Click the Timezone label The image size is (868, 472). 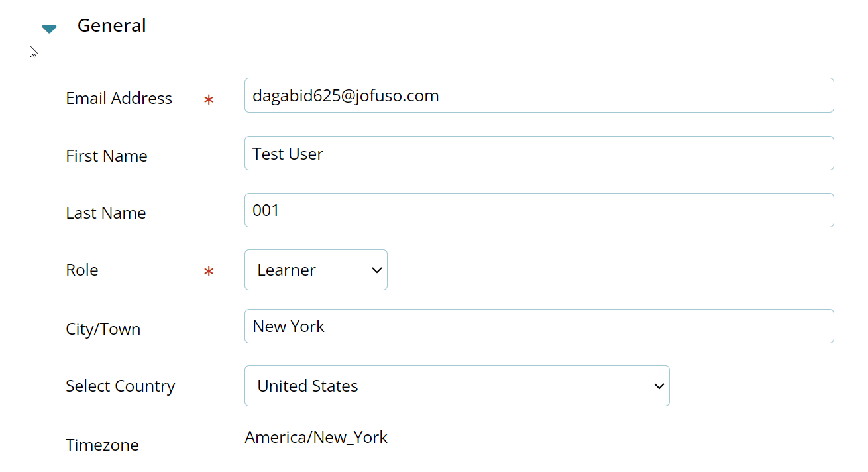[x=102, y=445]
